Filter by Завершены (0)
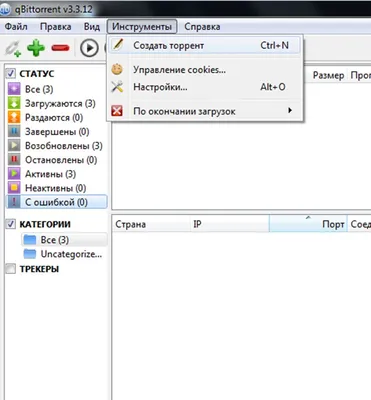Image resolution: width=371 pixels, height=400 pixels. click(57, 132)
